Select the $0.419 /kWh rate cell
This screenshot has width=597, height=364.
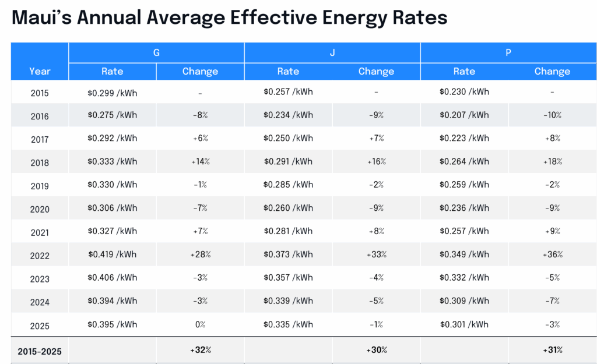point(113,255)
